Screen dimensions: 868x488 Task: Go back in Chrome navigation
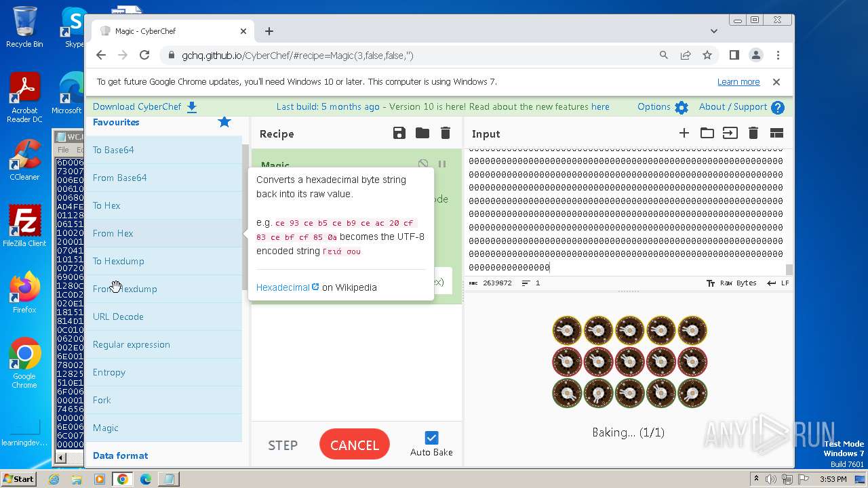coord(101,56)
